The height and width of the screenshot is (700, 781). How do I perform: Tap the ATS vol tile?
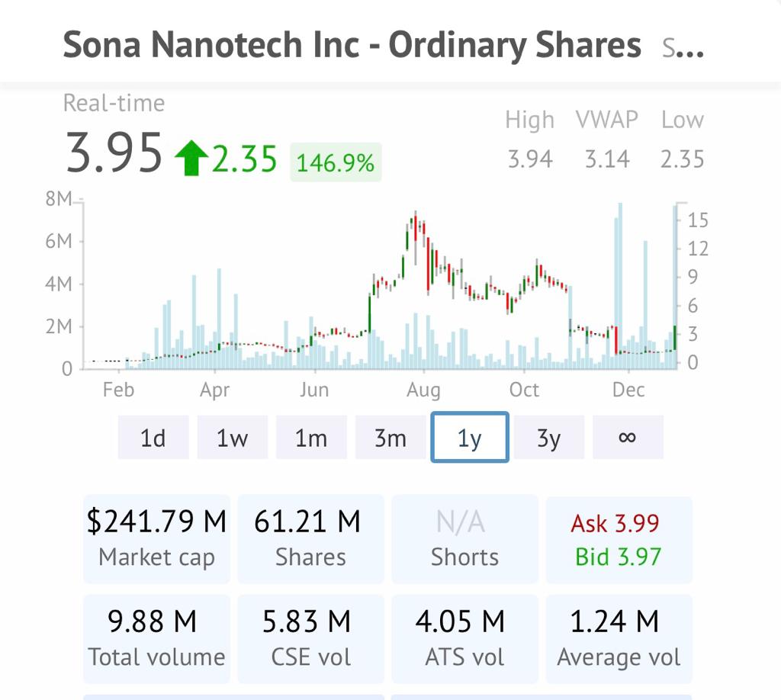464,638
